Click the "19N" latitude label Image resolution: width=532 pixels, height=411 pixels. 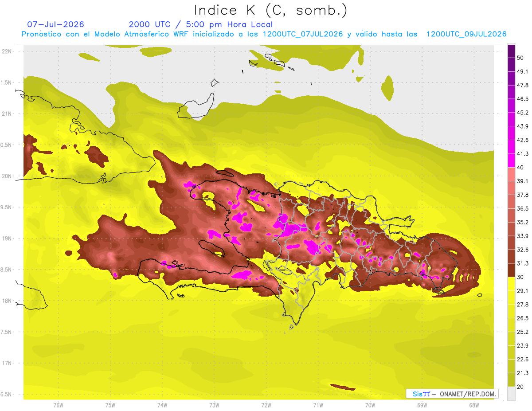(7, 239)
